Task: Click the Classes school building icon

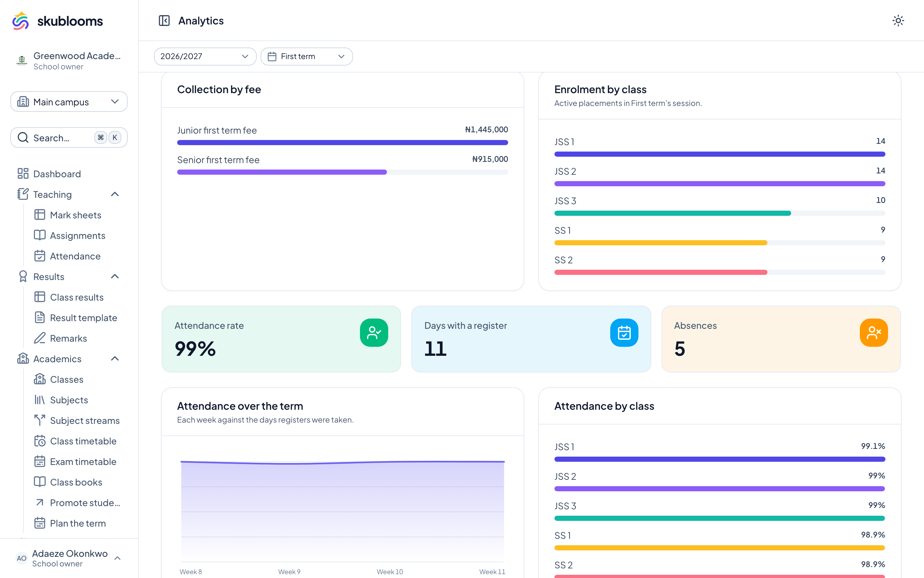Action: 40,379
